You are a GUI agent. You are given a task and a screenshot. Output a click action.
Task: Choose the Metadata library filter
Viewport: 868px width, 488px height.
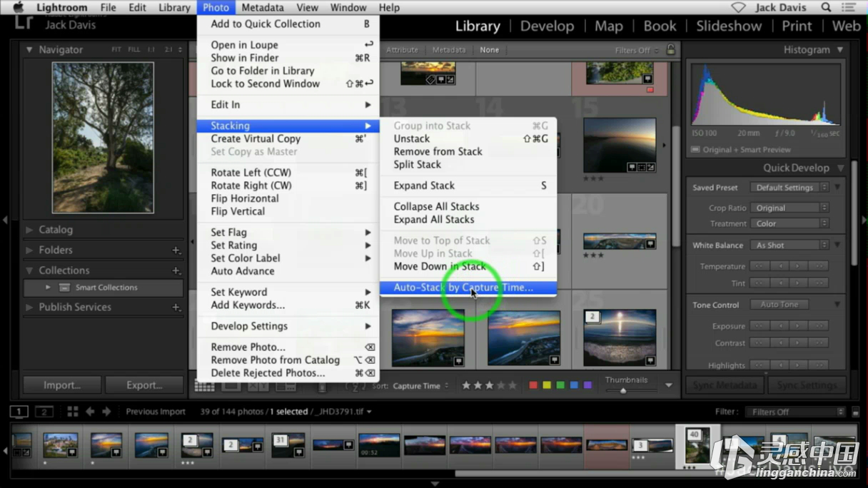[x=448, y=50]
